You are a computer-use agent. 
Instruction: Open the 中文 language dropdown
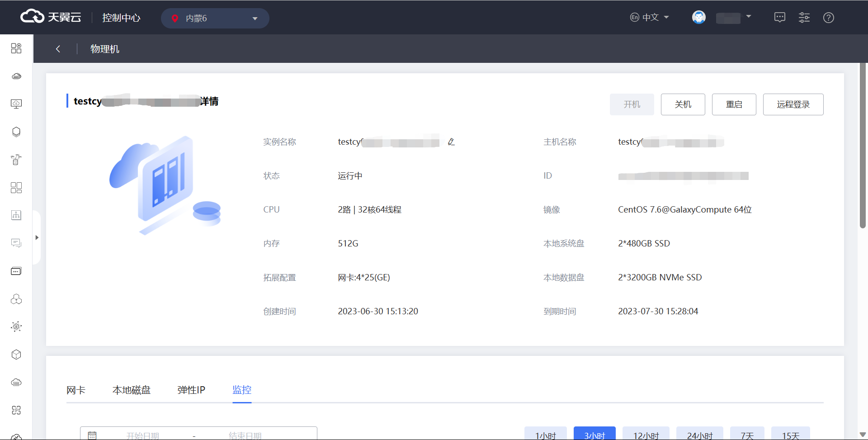pyautogui.click(x=650, y=18)
